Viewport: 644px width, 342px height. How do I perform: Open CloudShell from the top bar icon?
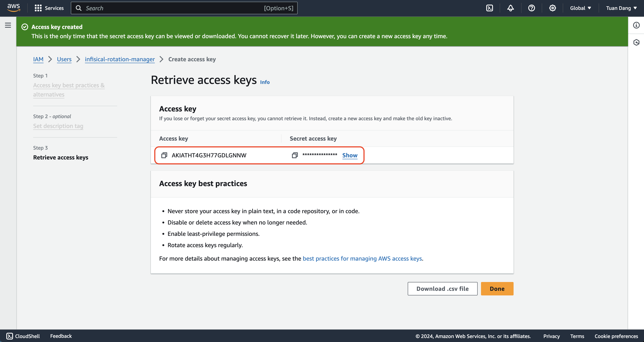(489, 8)
